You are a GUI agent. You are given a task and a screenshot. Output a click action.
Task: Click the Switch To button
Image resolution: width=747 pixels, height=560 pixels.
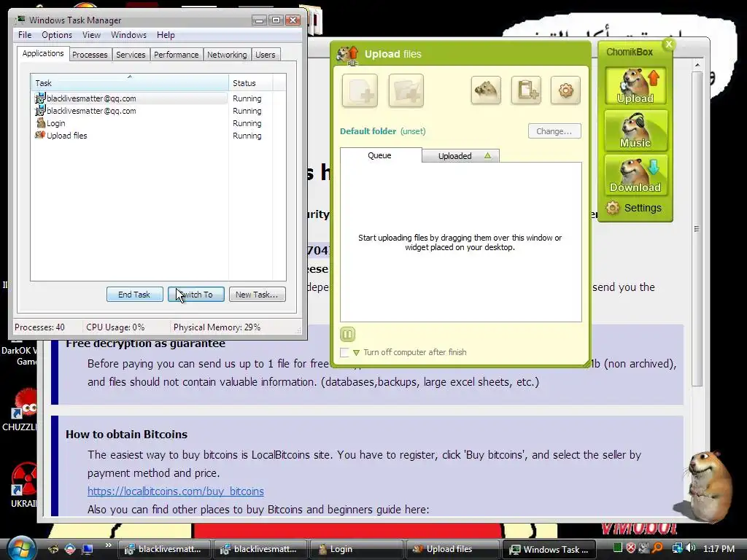[196, 295]
